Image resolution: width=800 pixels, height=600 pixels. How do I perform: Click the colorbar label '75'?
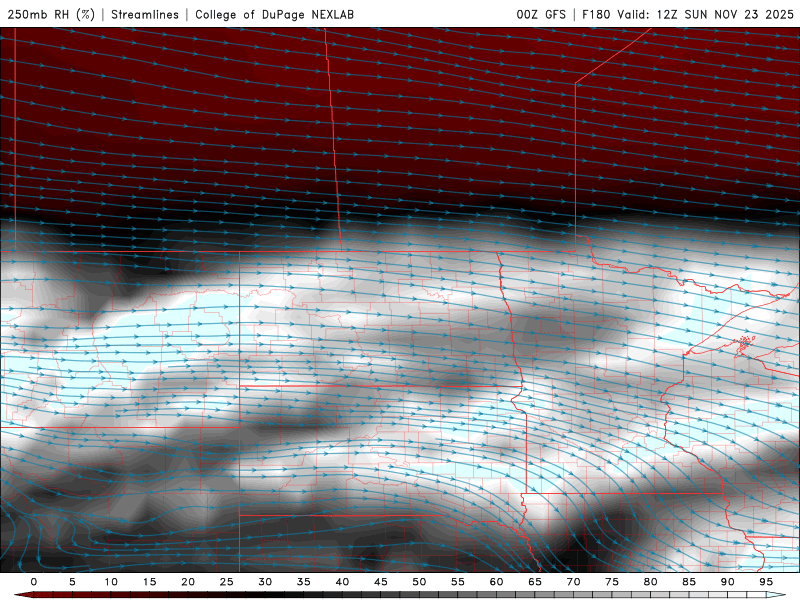pos(612,582)
